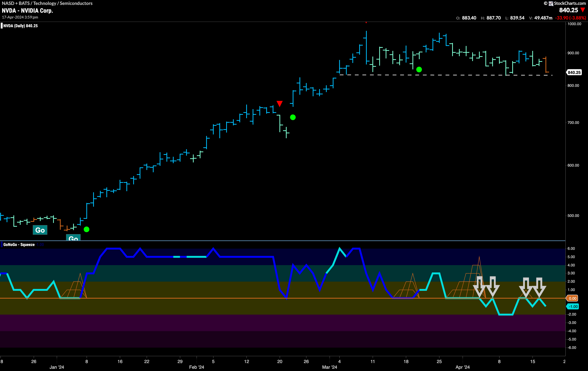Image resolution: width=588 pixels, height=371 pixels.
Task: Click the volume value 49.487m
Action: tap(543, 18)
